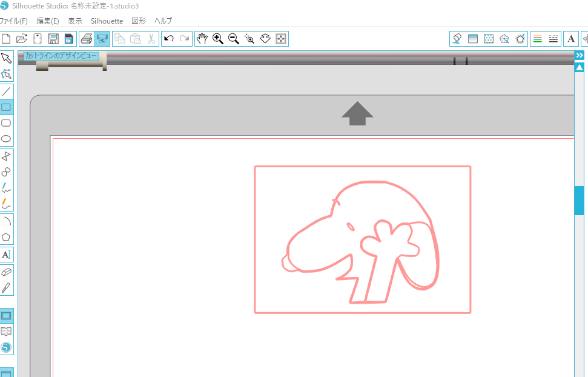The width and height of the screenshot is (588, 377).
Task: Open the Library book icon
Action: pos(7,332)
